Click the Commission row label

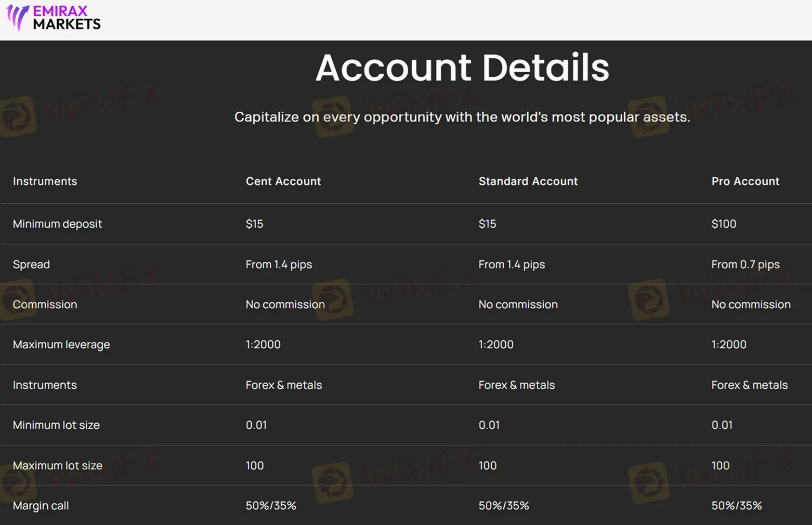tap(45, 305)
